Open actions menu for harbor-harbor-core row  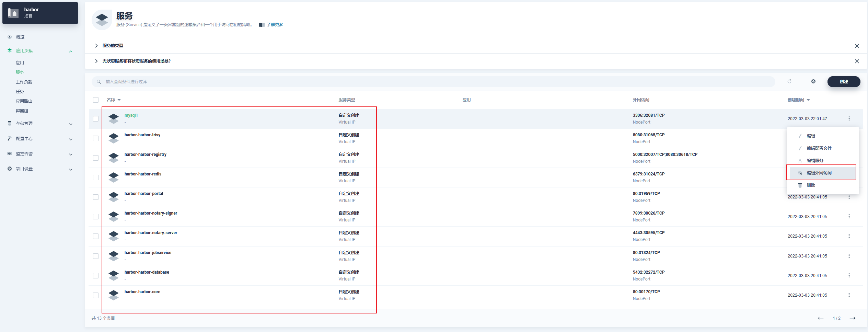[849, 295]
